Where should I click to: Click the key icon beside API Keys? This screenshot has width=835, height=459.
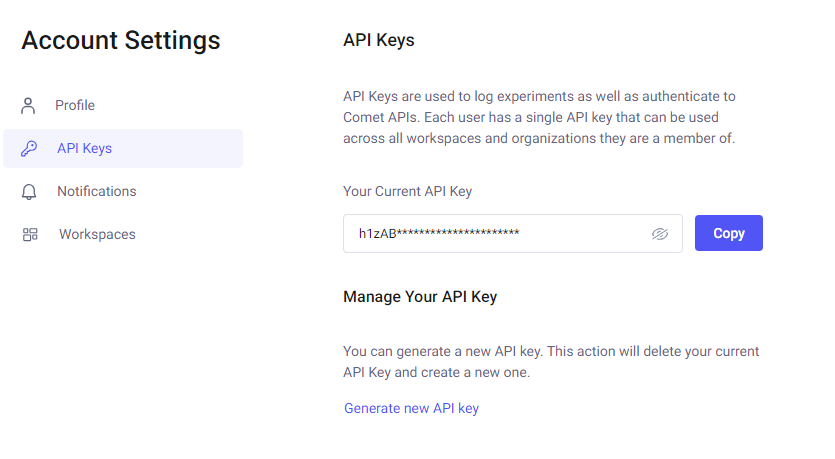[x=29, y=149]
